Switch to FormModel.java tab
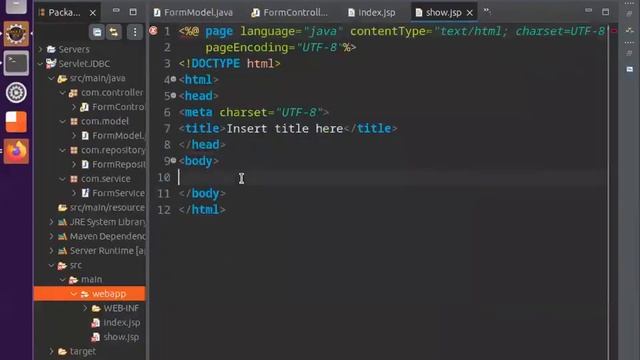The image size is (640, 360). (x=193, y=13)
